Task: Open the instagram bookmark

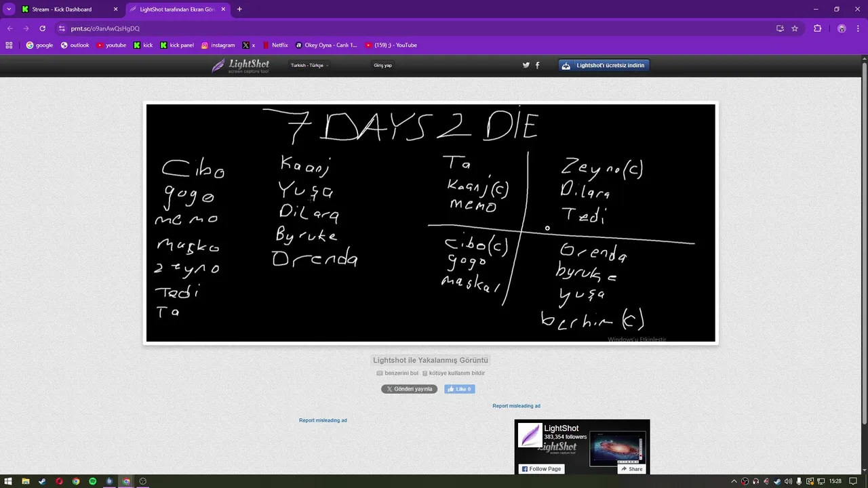Action: click(218, 45)
